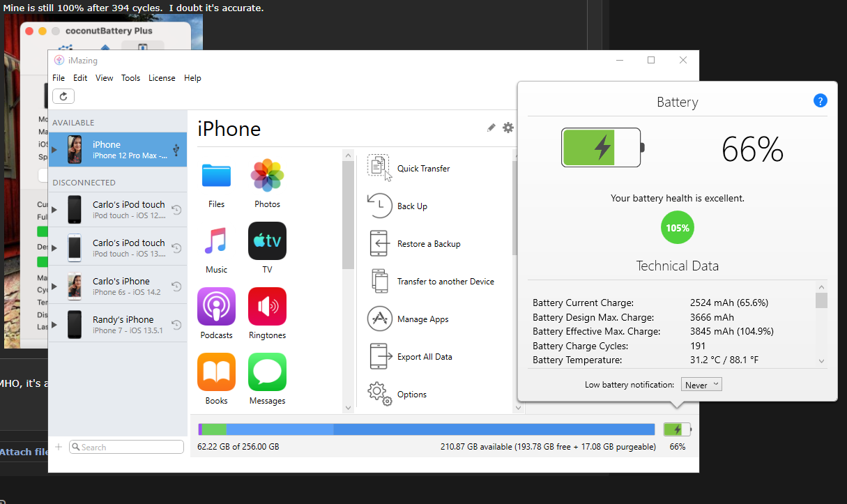Open the License menu

pos(162,78)
